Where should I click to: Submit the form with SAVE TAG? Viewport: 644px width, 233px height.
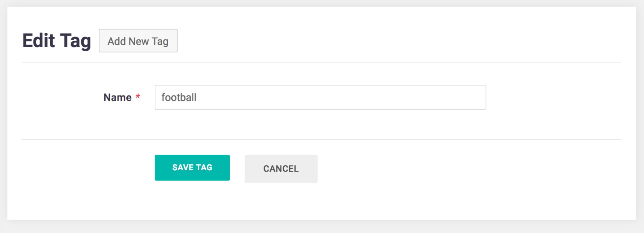point(192,168)
